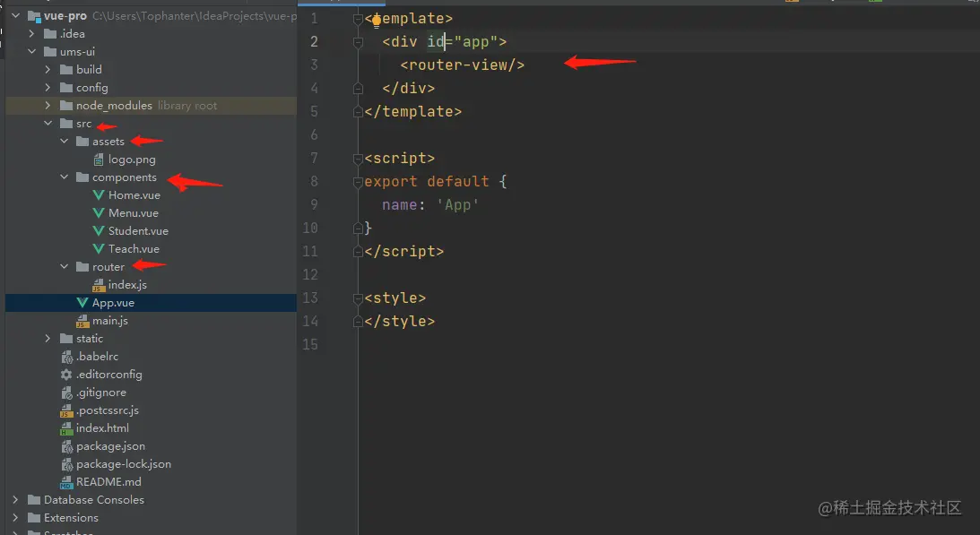Click the .babelrc file icon

click(66, 357)
